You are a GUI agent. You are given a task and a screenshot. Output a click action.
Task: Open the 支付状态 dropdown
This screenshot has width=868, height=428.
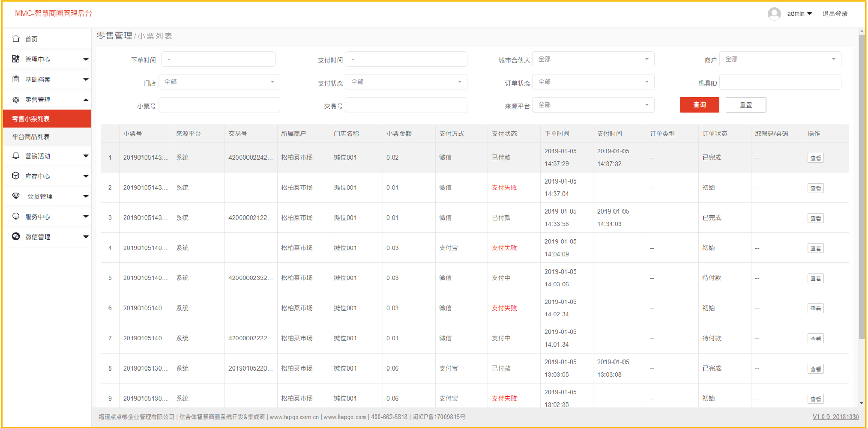pyautogui.click(x=406, y=82)
